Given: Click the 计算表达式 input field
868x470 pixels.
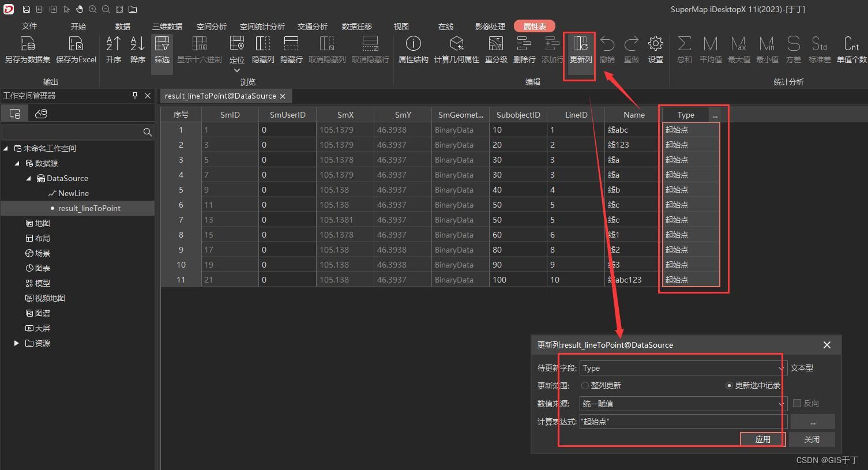Looking at the screenshot, I should pos(683,422).
